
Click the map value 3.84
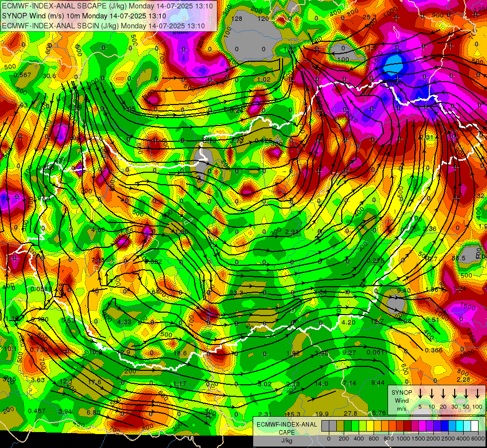pyautogui.click(x=320, y=292)
